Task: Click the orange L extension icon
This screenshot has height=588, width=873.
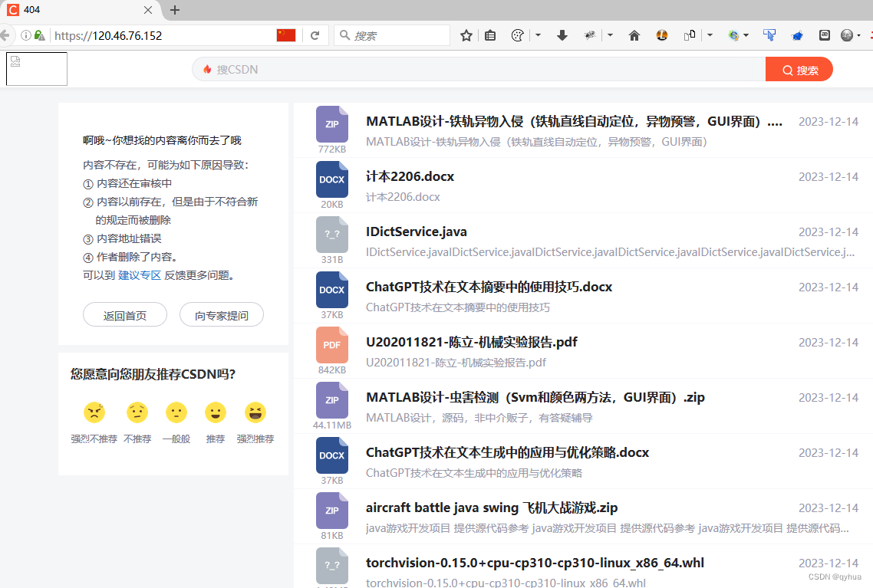Action: (x=662, y=35)
